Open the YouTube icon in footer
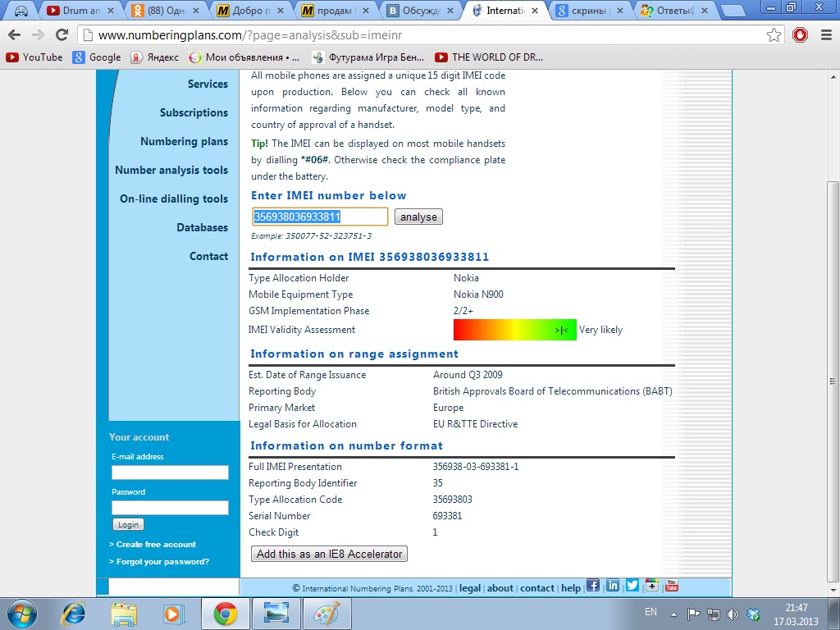This screenshot has height=630, width=840. (x=671, y=586)
